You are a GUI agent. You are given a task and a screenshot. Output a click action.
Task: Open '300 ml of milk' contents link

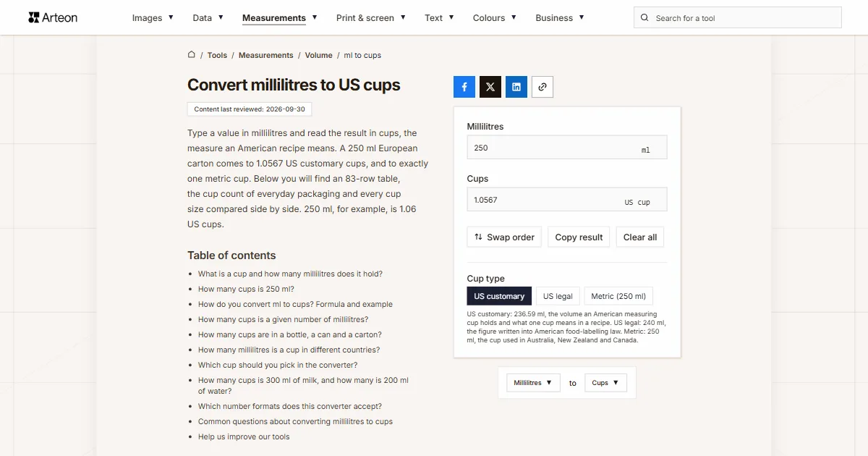tap(303, 385)
